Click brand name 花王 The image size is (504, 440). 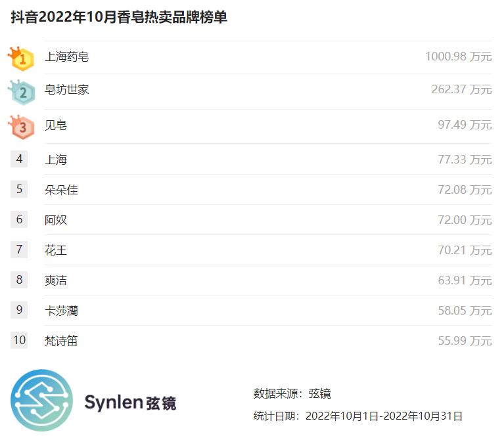click(56, 250)
